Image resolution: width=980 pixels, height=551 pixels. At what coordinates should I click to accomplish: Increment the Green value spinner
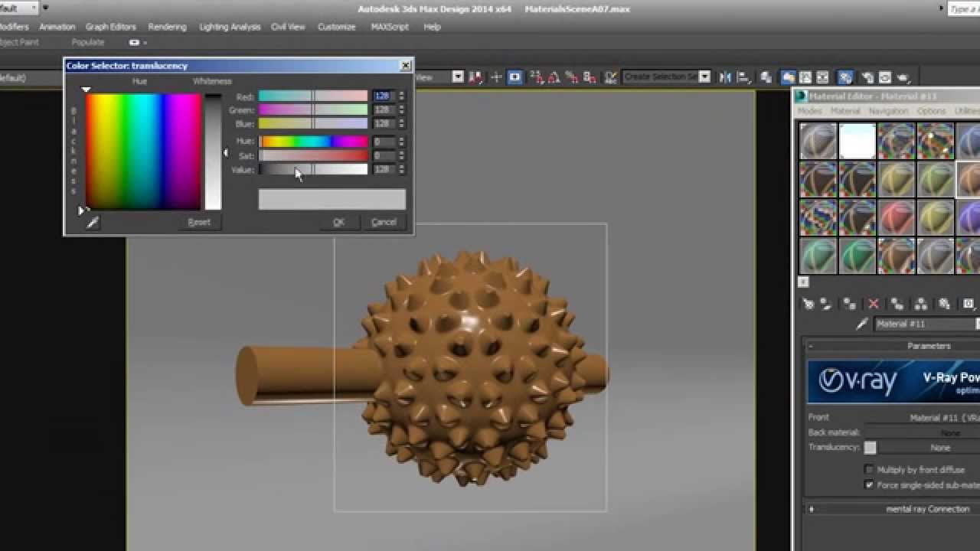[401, 108]
